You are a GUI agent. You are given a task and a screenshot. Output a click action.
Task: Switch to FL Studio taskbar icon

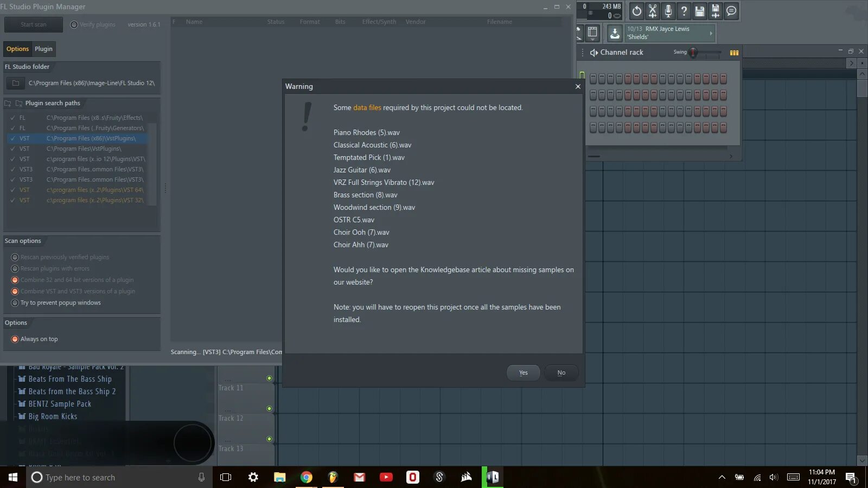(333, 477)
